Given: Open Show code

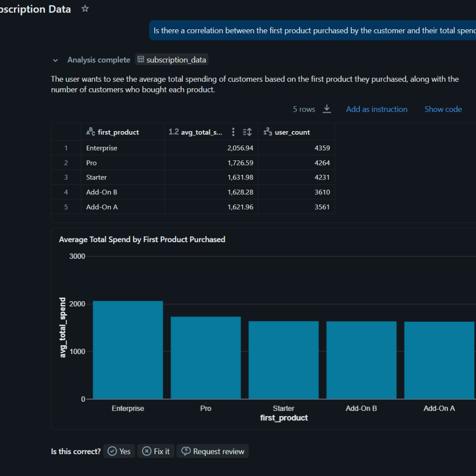Looking at the screenshot, I should [x=443, y=109].
